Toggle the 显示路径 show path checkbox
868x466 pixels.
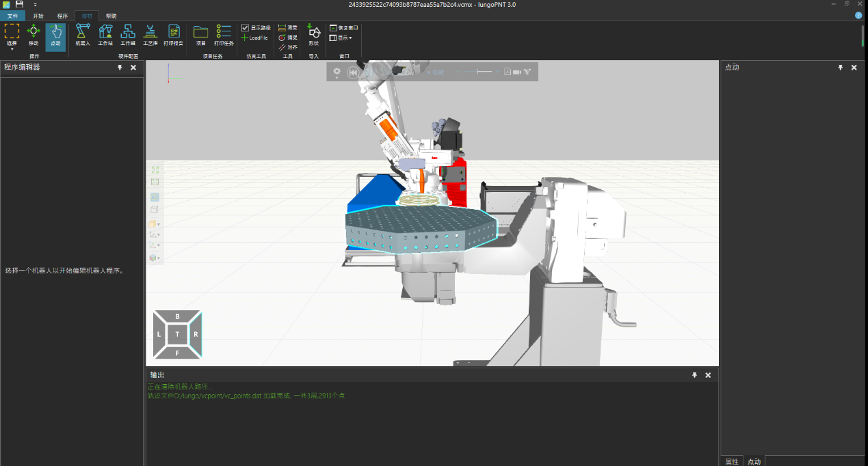(x=246, y=28)
